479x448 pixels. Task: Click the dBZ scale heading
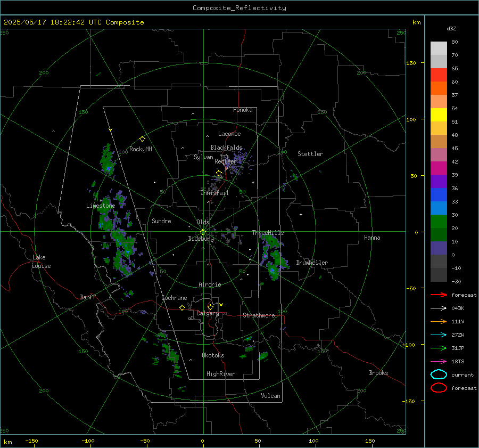coord(451,28)
